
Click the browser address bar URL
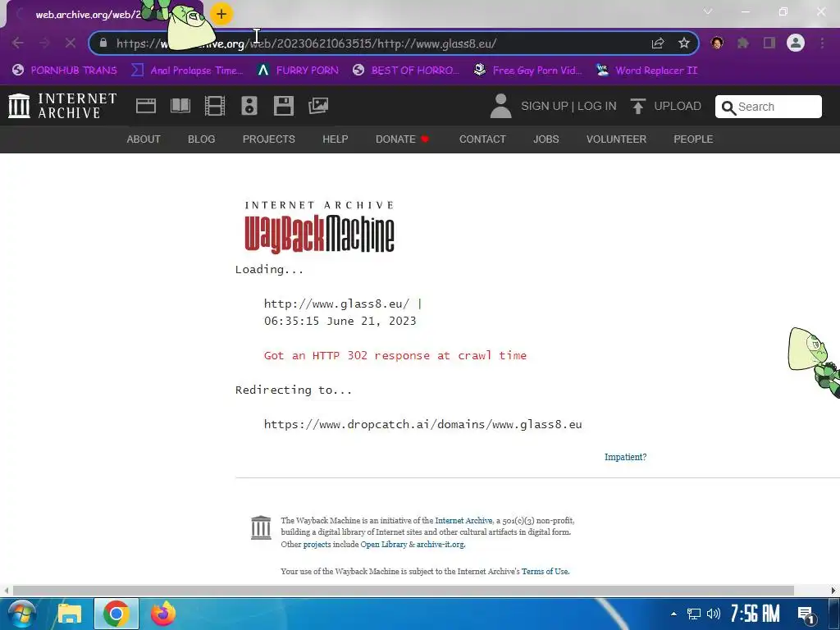click(x=306, y=43)
